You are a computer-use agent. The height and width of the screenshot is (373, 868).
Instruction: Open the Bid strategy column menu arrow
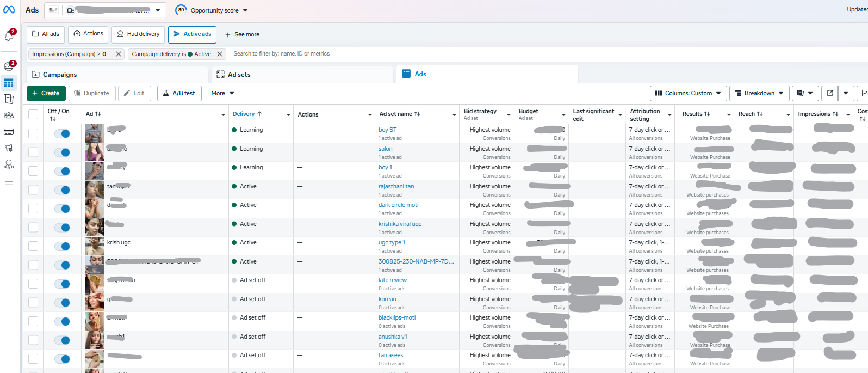509,115
